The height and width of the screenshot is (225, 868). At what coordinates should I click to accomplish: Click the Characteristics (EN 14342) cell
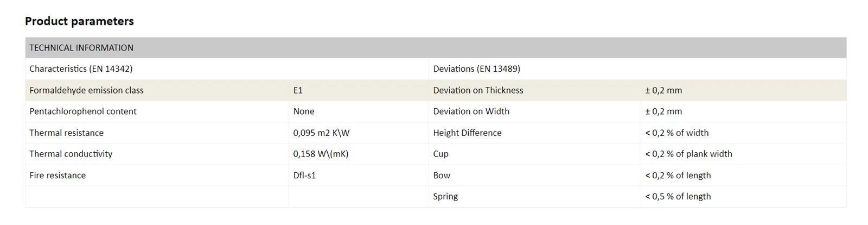tap(81, 69)
